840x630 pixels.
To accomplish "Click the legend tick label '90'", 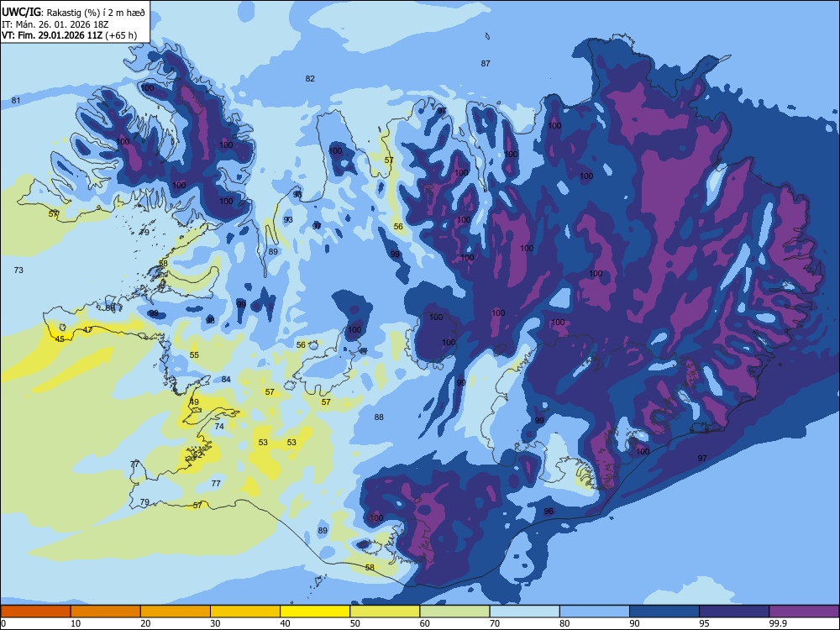I will click(634, 623).
